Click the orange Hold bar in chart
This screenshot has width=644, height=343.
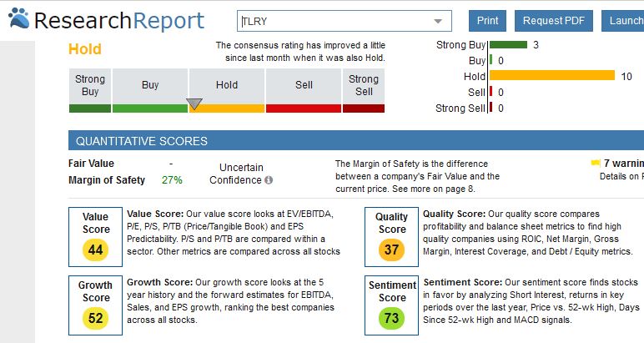point(551,77)
